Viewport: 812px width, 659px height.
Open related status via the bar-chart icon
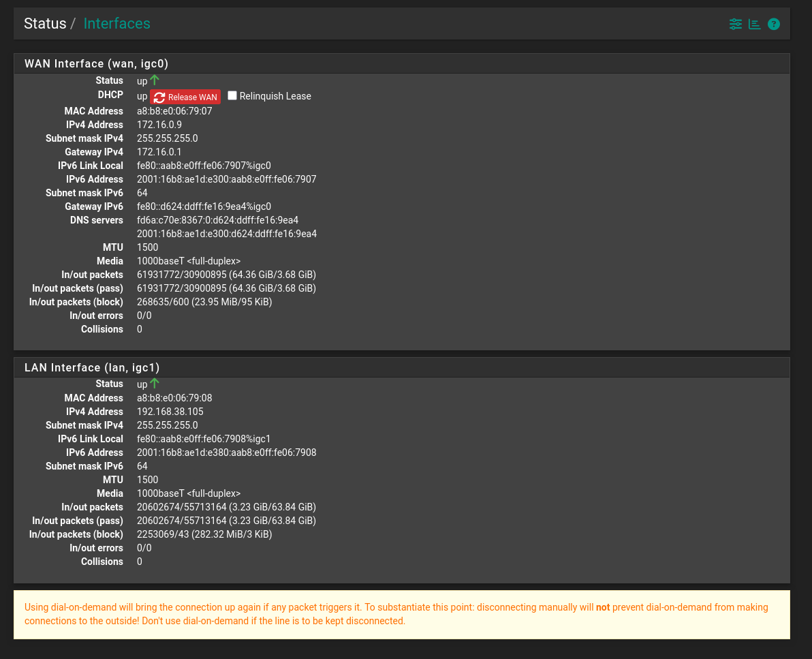pos(754,24)
